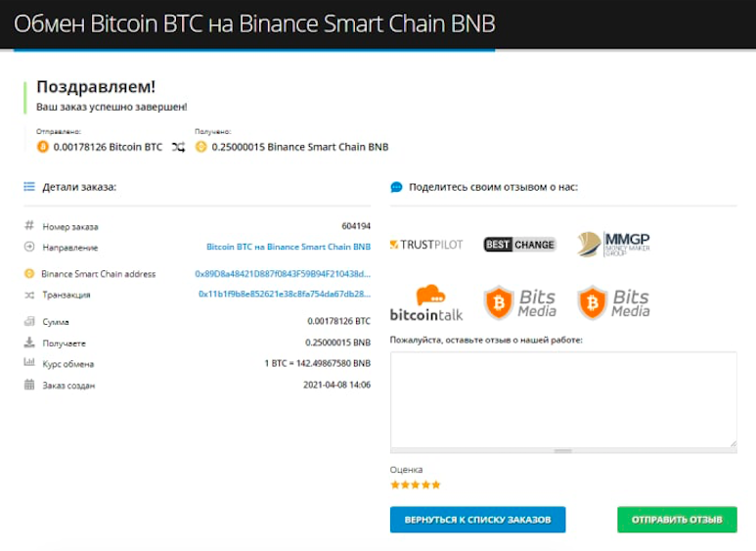756x551 pixels.
Task: Grab the textarea resize handle corner
Action: point(734,443)
